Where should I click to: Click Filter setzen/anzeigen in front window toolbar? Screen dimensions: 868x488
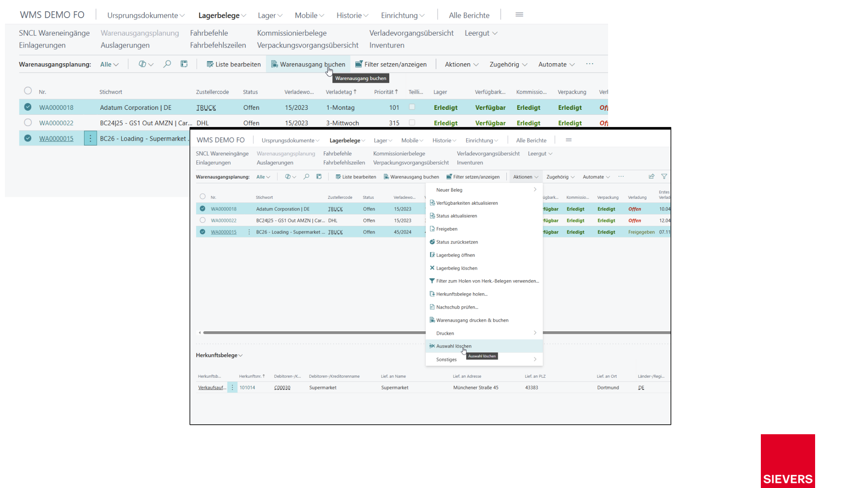473,177
